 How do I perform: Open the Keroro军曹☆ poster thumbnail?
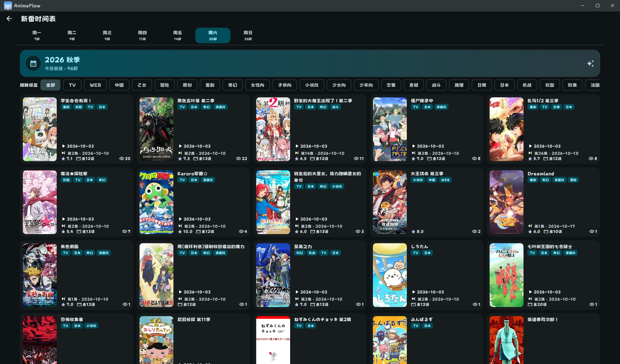(156, 202)
